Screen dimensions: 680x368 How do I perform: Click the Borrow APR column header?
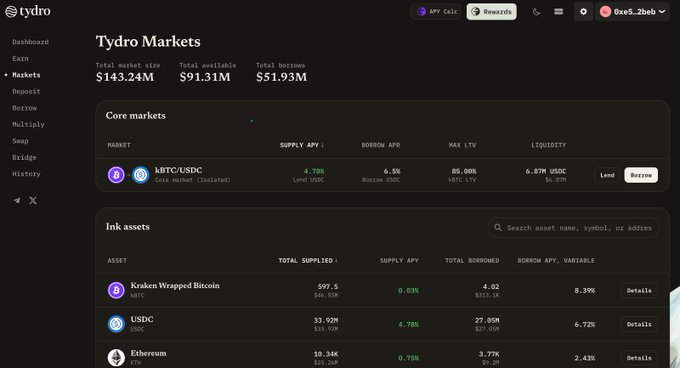click(x=381, y=145)
